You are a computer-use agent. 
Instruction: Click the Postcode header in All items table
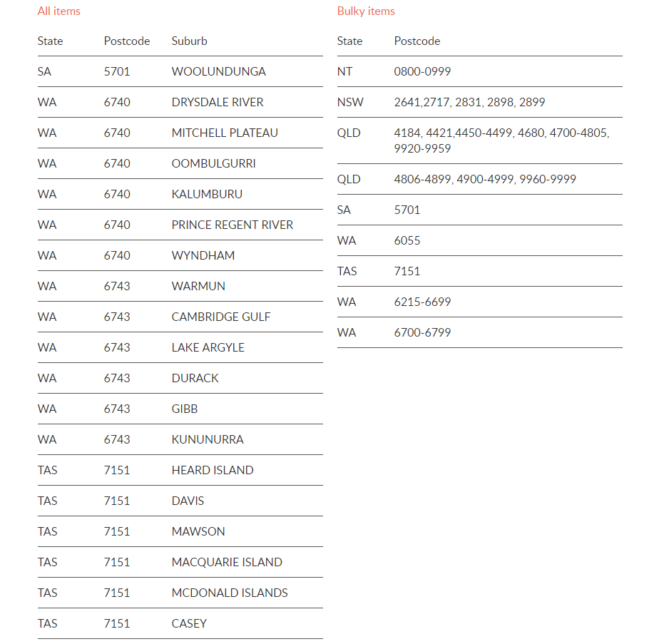[x=127, y=41]
